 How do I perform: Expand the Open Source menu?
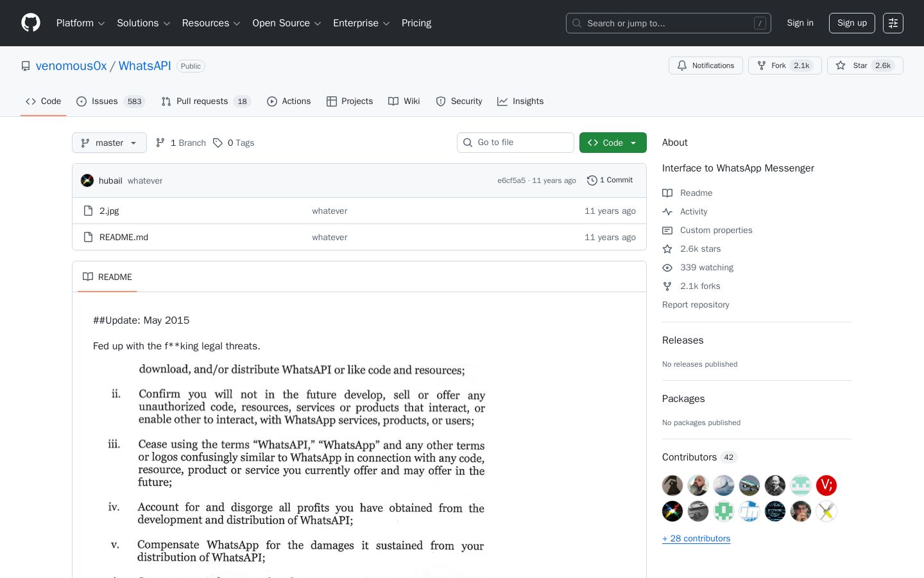click(x=287, y=23)
